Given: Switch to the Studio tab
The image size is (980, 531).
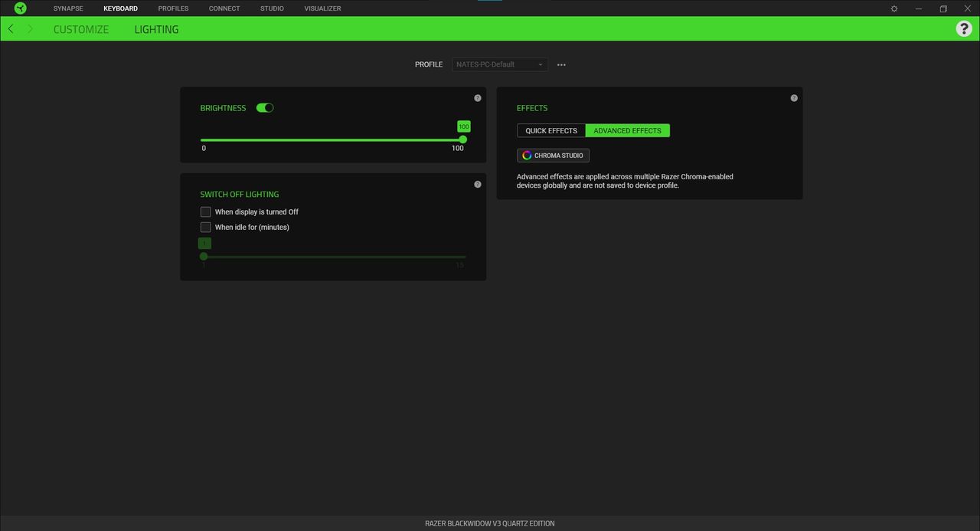Looking at the screenshot, I should pos(272,8).
